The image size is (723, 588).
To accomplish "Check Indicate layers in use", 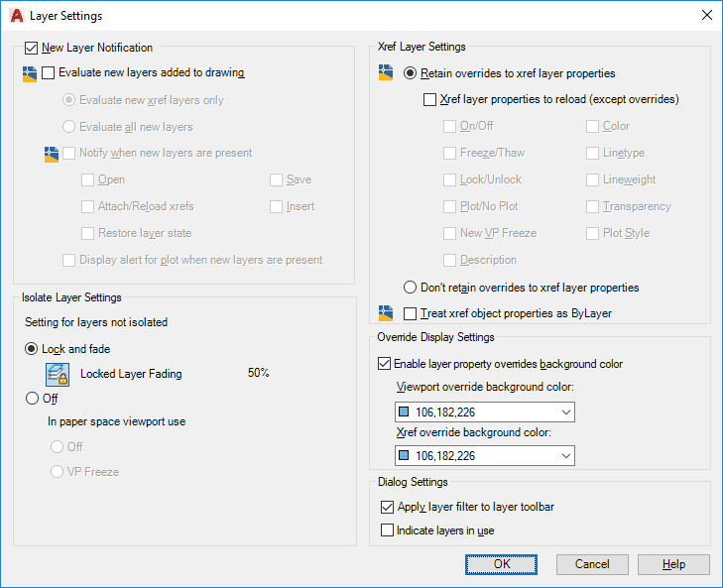I will coord(388,530).
